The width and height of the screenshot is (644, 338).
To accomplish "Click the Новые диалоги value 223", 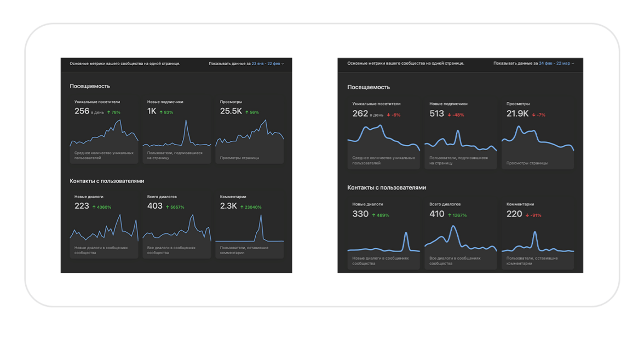I will tap(82, 206).
